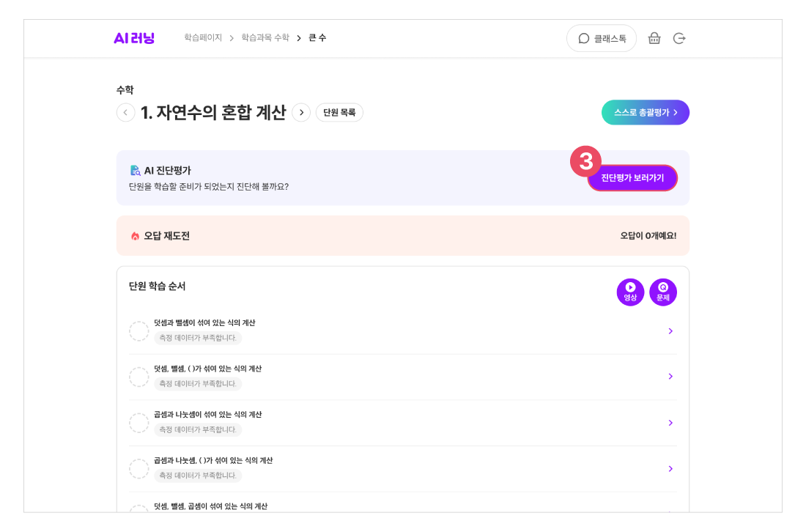Click 측정 데이터 badge under 곱셈과 나눗셈이
The width and height of the screenshot is (806, 532).
click(198, 429)
